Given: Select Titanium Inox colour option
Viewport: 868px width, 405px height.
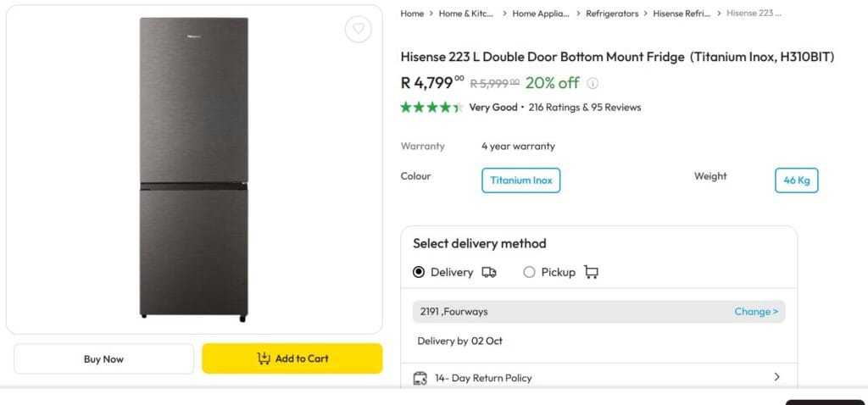Looking at the screenshot, I should tap(520, 180).
